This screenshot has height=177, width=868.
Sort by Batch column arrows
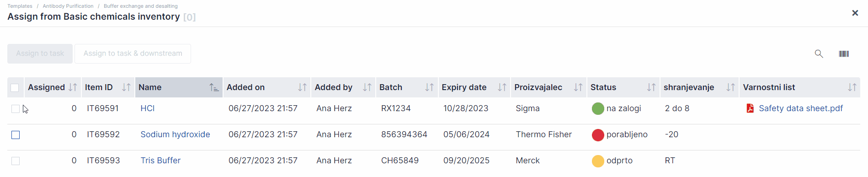pyautogui.click(x=429, y=87)
